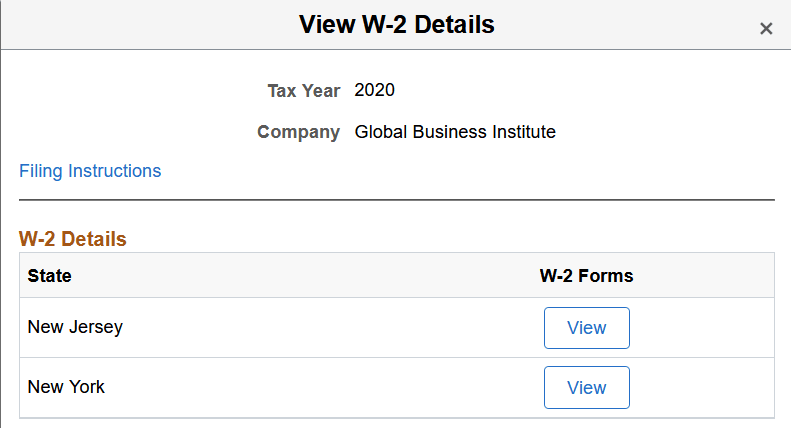
Task: Click the Tax Year label
Action: tap(304, 91)
